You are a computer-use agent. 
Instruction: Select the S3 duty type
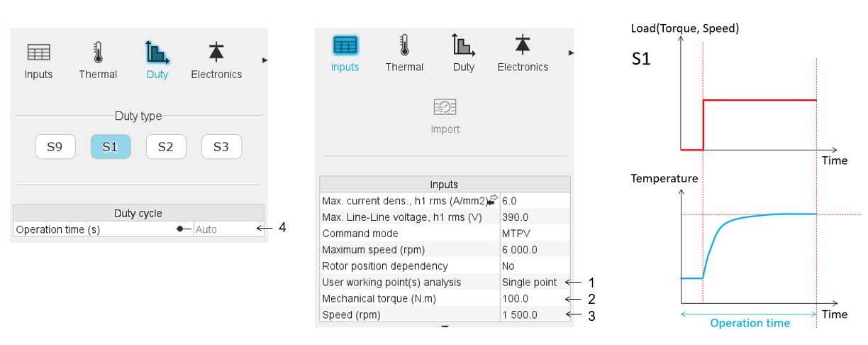pyautogui.click(x=221, y=147)
